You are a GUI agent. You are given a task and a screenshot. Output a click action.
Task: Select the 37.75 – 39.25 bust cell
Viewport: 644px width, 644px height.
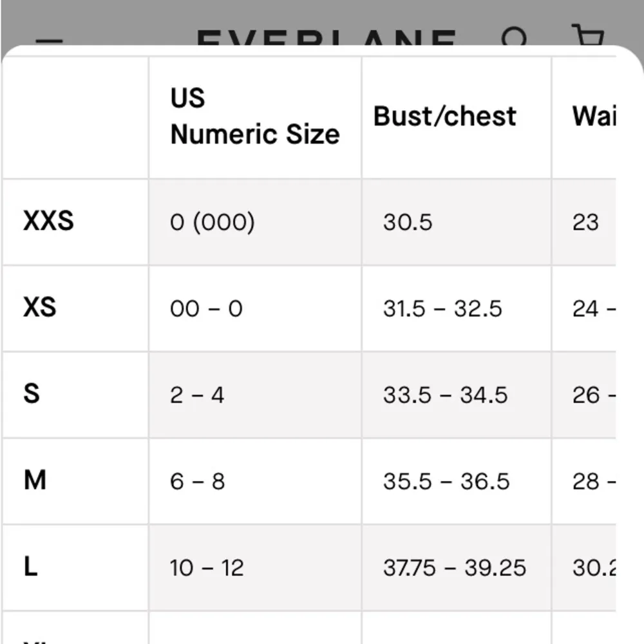tap(454, 567)
